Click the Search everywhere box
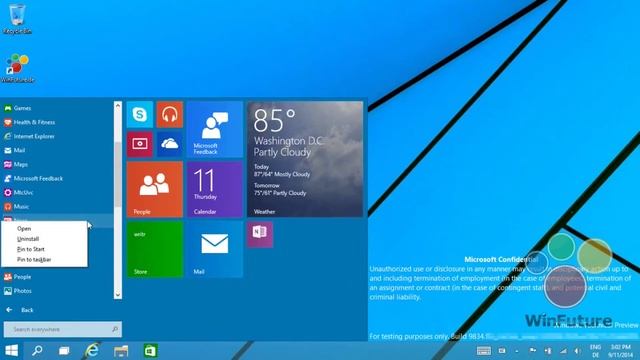The image size is (640, 360). [62, 329]
